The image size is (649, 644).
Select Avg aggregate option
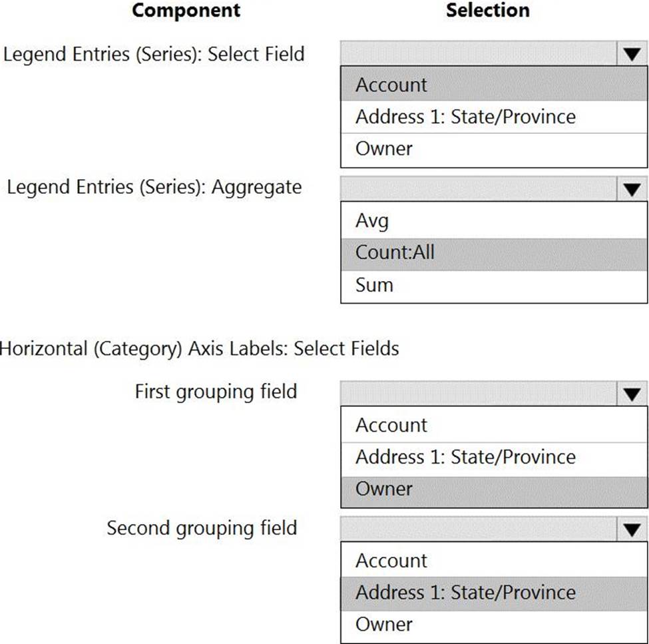493,220
